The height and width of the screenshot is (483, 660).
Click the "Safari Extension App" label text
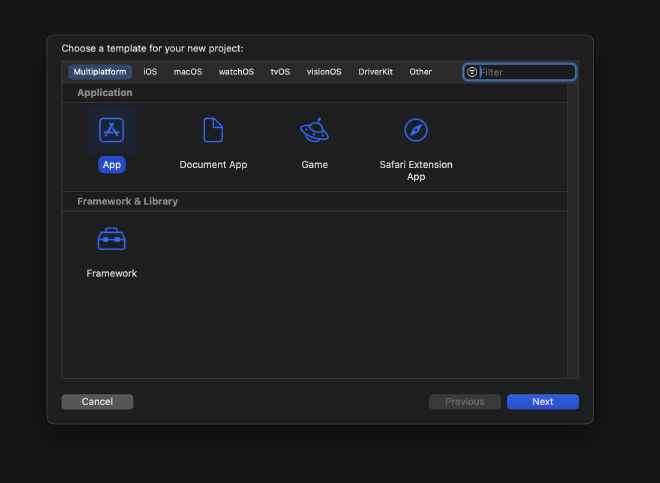pyautogui.click(x=416, y=171)
